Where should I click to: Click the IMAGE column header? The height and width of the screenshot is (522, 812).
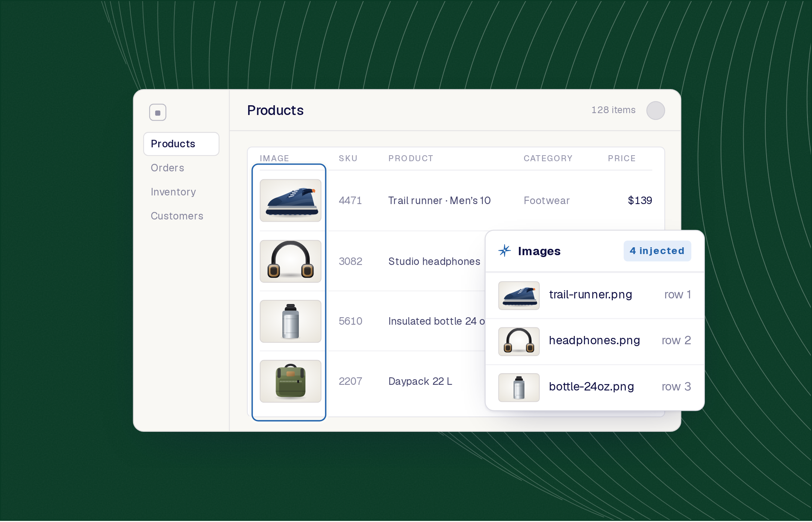(274, 159)
